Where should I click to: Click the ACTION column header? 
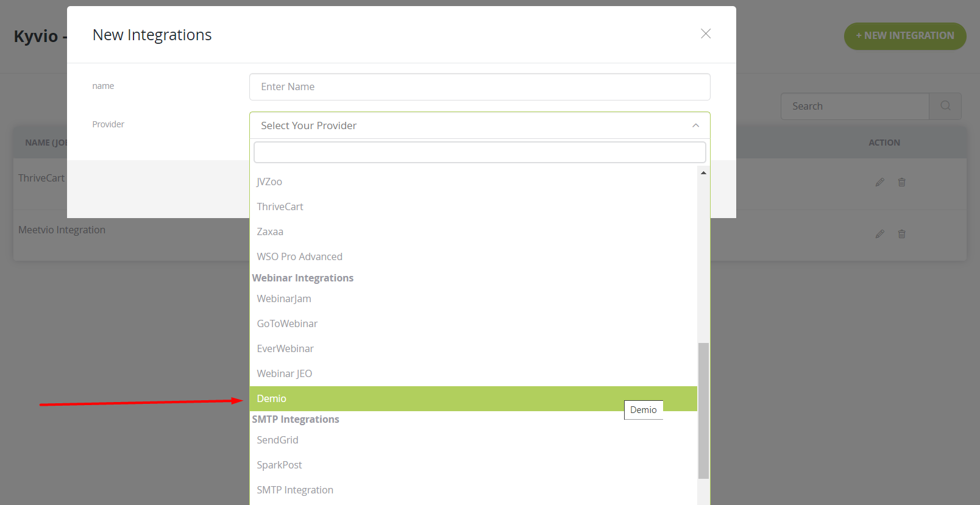coord(884,143)
